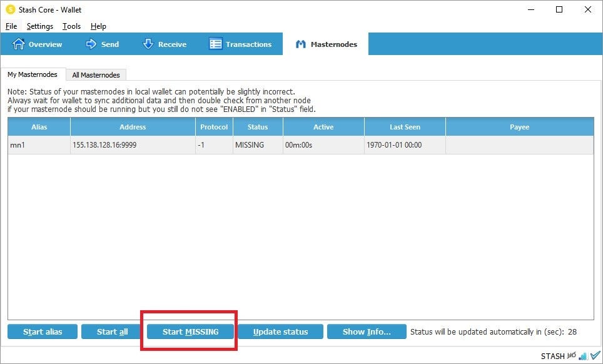Click the Start MISSING button
Viewport: 603px width, 364px height.
coord(190,331)
